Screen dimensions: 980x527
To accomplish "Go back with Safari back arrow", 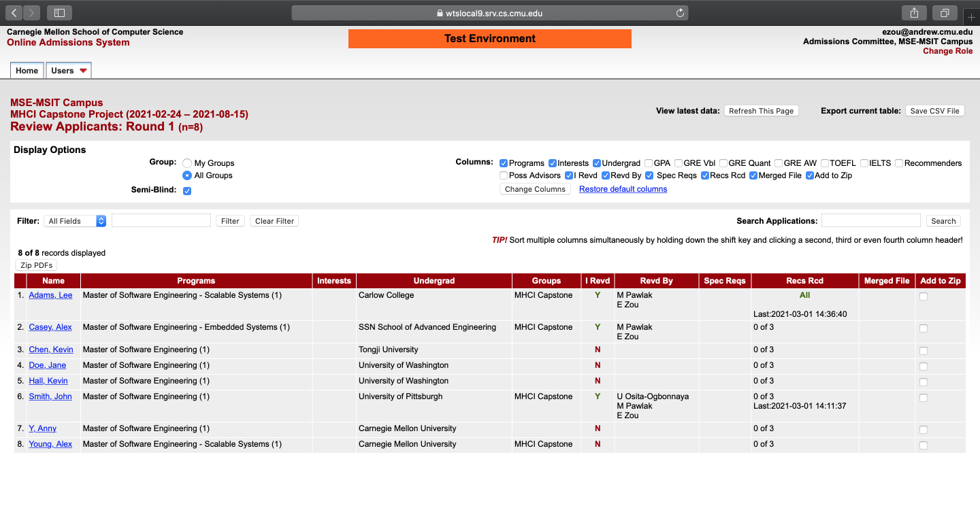I will click(x=15, y=13).
